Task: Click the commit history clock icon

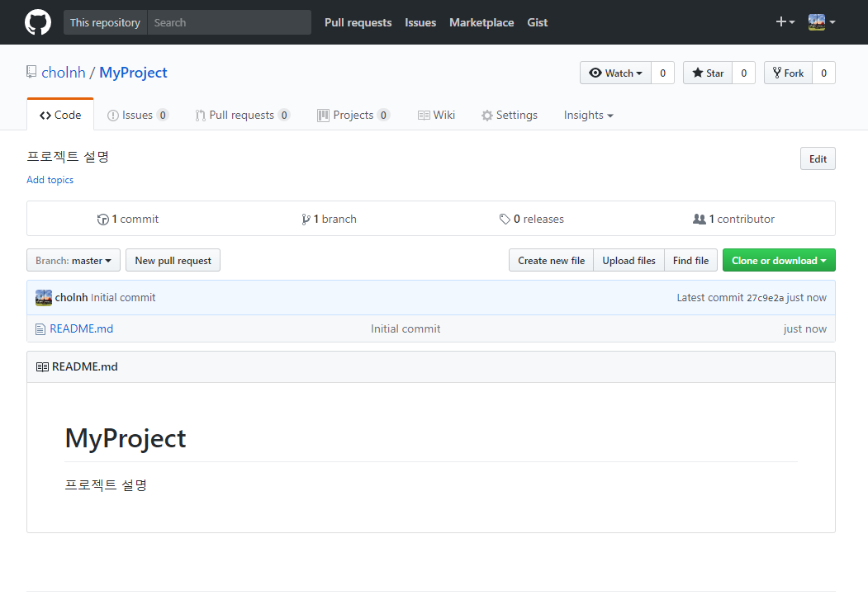Action: coord(102,220)
